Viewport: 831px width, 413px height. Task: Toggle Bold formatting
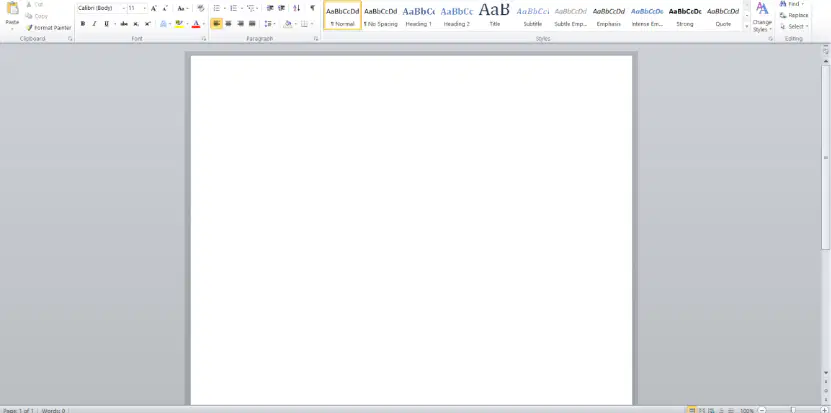pos(83,24)
